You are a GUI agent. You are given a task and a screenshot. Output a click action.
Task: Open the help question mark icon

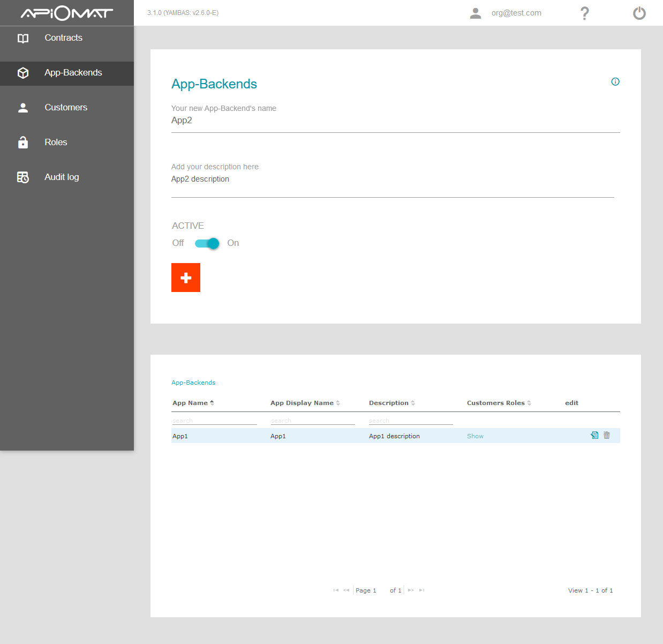tap(585, 13)
